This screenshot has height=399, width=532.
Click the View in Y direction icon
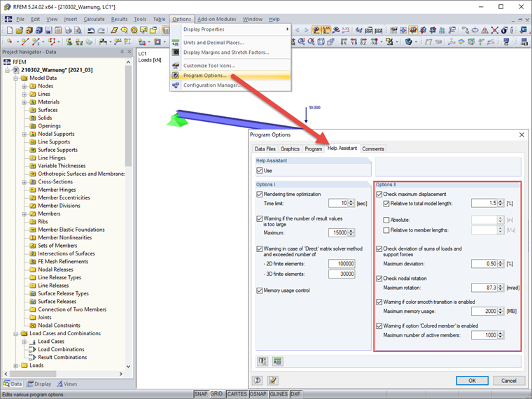point(354,42)
